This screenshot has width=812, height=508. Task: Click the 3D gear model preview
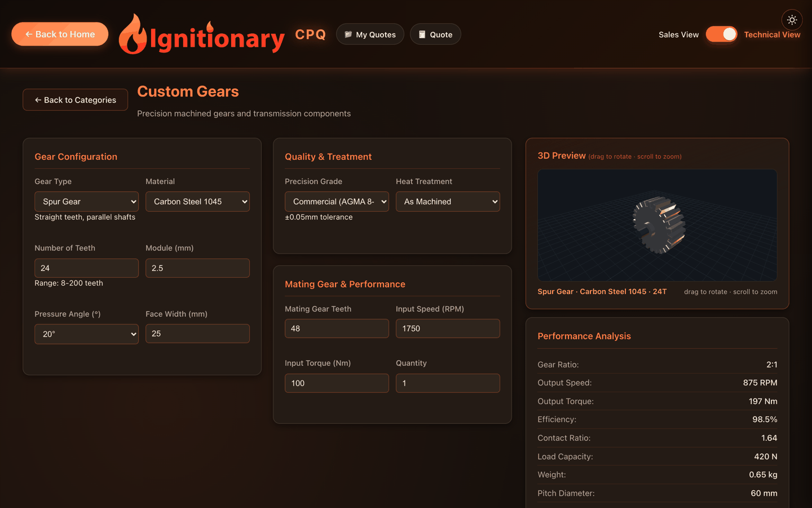(659, 225)
